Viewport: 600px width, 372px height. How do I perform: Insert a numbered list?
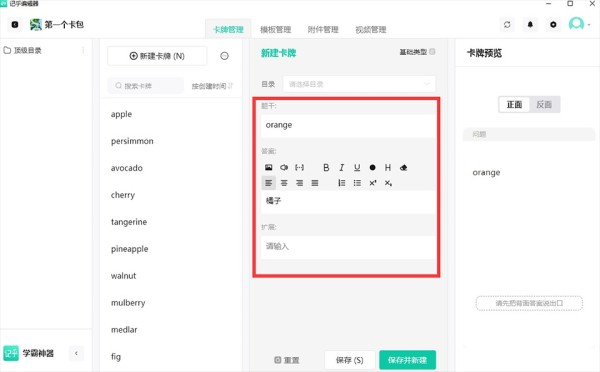[x=341, y=183]
